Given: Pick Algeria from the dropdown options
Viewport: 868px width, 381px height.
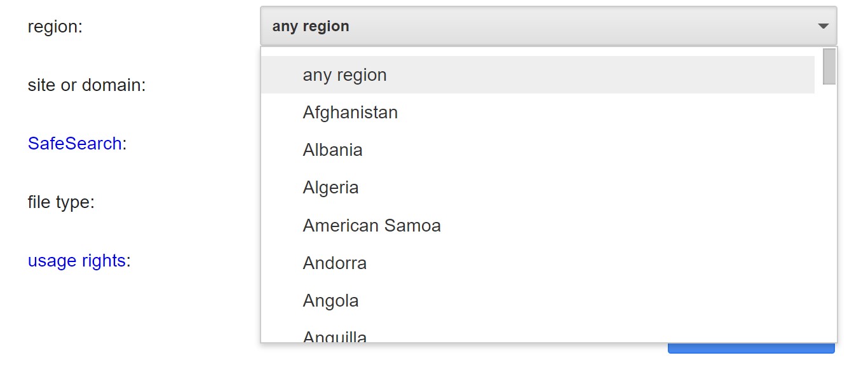Looking at the screenshot, I should (x=330, y=188).
